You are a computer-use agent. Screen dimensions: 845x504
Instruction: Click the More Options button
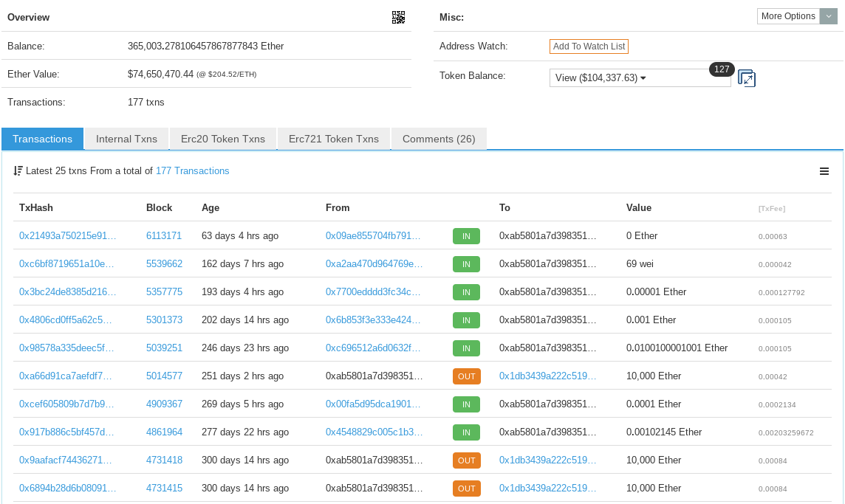[788, 16]
